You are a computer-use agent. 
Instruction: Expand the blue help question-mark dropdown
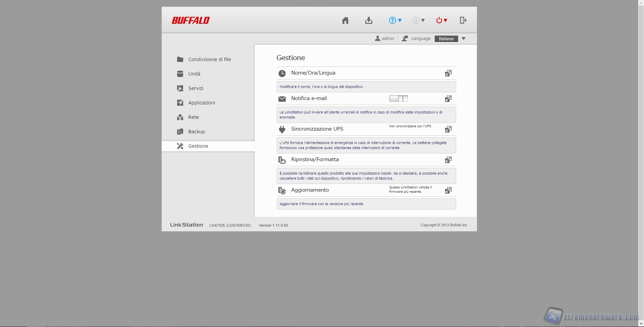395,20
